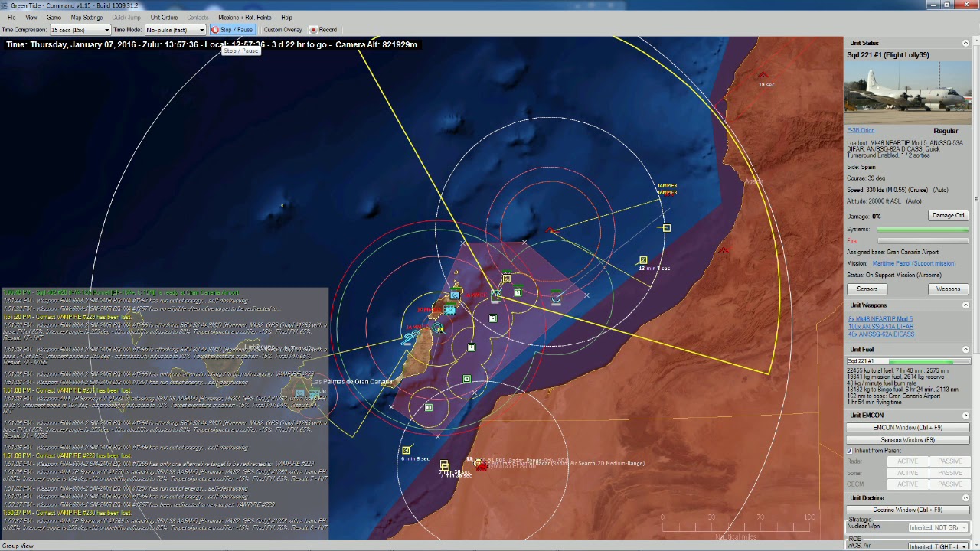Click the green Systems status bar
Viewport: 980px width, 551px height.
923,230
